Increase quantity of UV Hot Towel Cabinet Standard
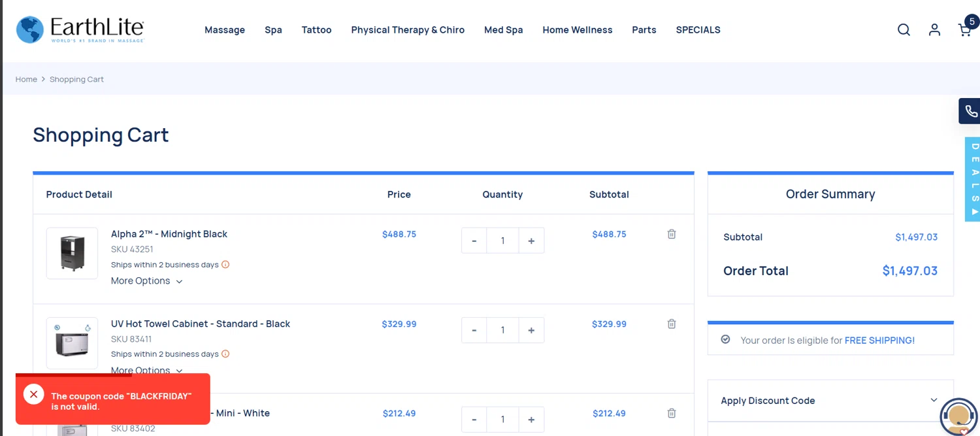 (x=531, y=330)
